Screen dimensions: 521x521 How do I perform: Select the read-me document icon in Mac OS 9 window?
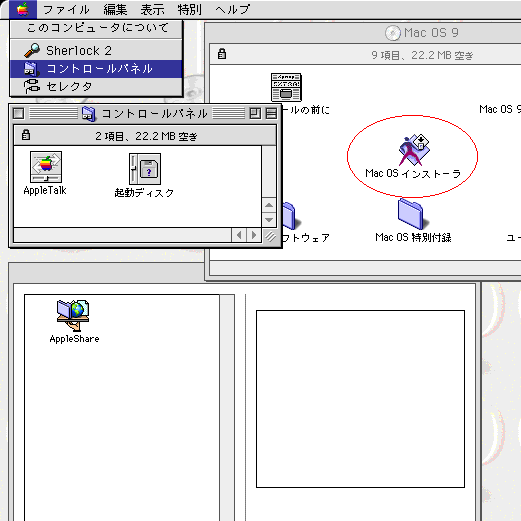tap(286, 87)
